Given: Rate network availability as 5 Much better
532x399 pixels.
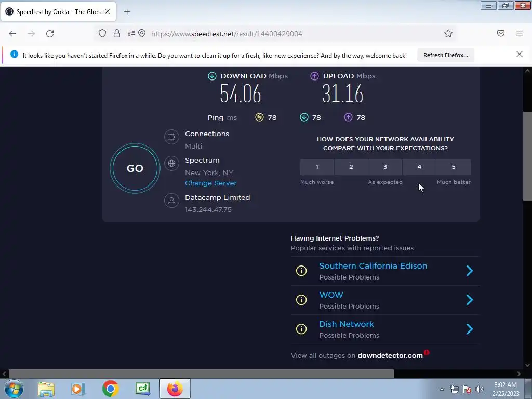Looking at the screenshot, I should 454,167.
